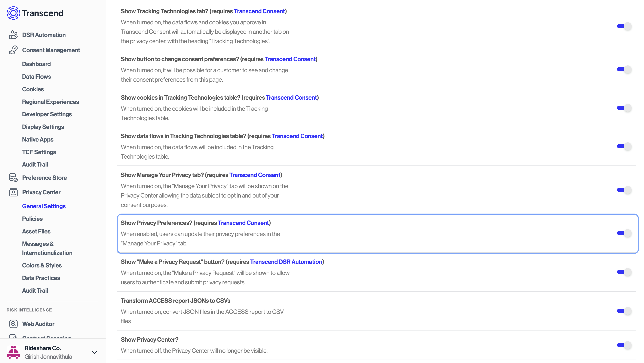This screenshot has height=363, width=644.
Task: Click the Rideshare Co. company account icon
Action: [13, 352]
